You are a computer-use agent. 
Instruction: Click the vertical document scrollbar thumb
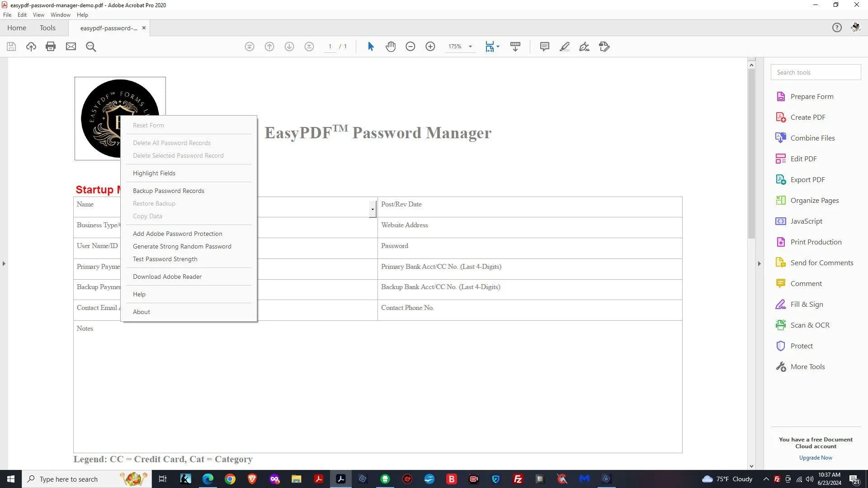751,154
